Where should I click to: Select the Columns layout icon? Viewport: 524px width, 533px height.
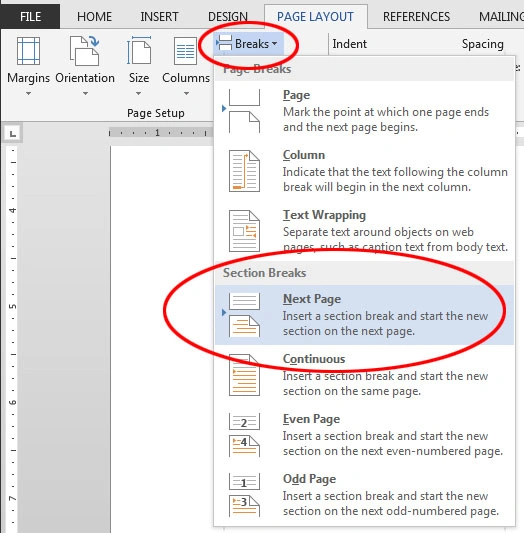tap(186, 51)
